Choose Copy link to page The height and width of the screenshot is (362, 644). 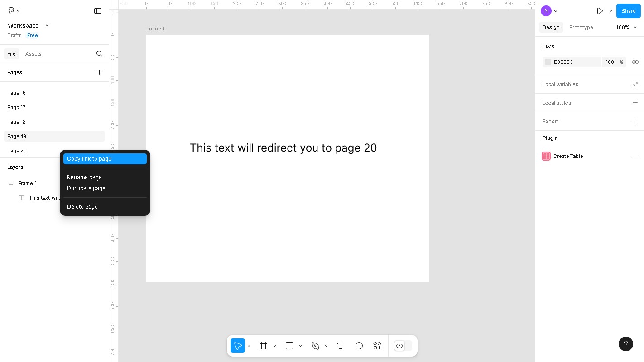105,159
